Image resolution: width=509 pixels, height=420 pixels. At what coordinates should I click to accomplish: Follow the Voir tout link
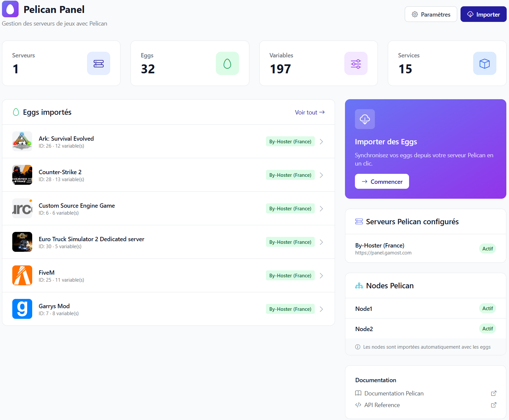[x=309, y=112]
